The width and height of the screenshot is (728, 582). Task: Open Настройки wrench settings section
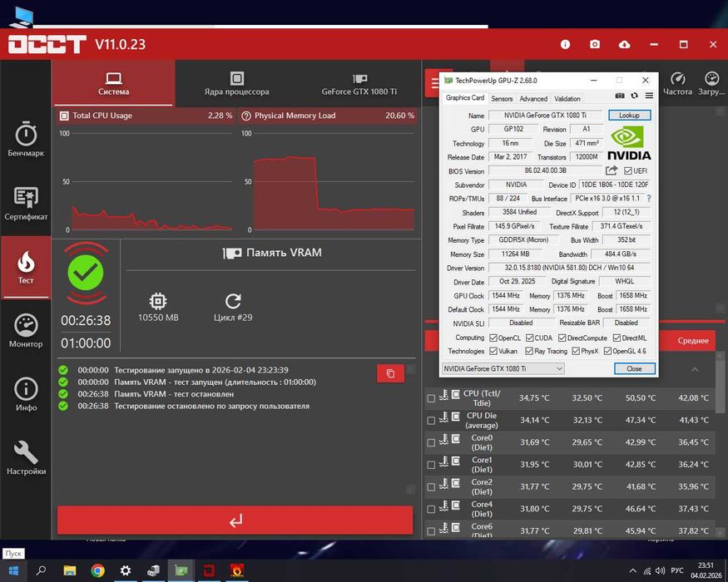coord(26,457)
